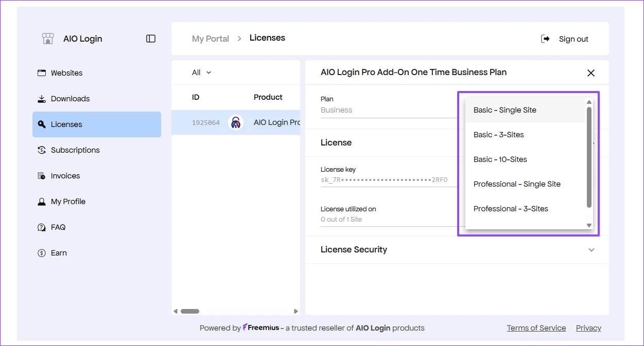Click the Websites browser window icon

point(42,73)
